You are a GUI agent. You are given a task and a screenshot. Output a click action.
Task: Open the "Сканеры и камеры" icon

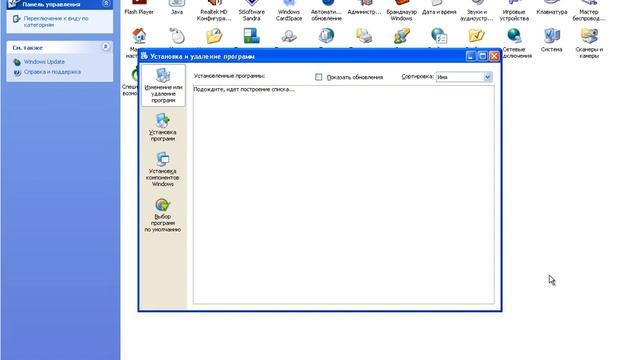(589, 43)
